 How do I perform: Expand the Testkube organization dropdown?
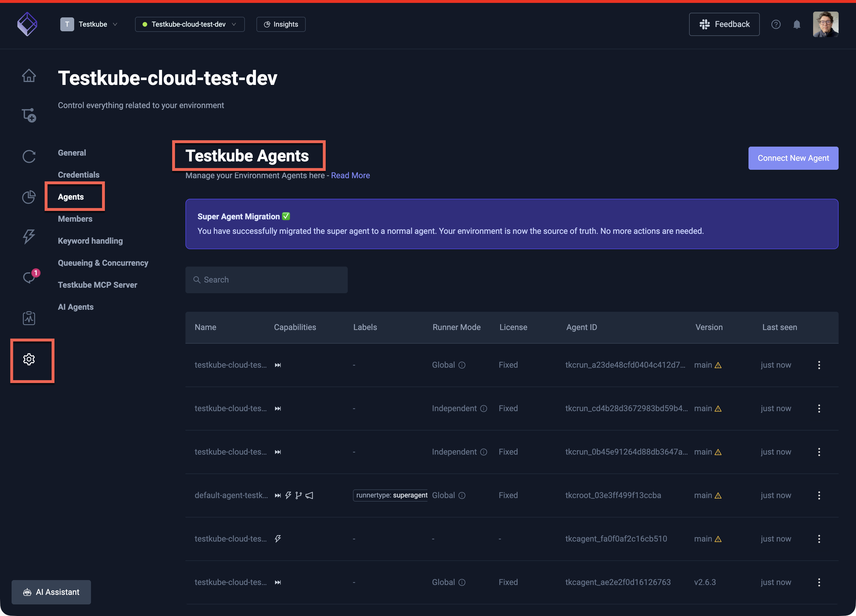[90, 25]
